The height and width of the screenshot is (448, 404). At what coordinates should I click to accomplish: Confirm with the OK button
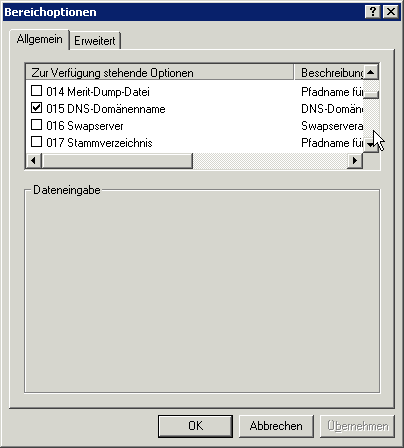coord(195,426)
